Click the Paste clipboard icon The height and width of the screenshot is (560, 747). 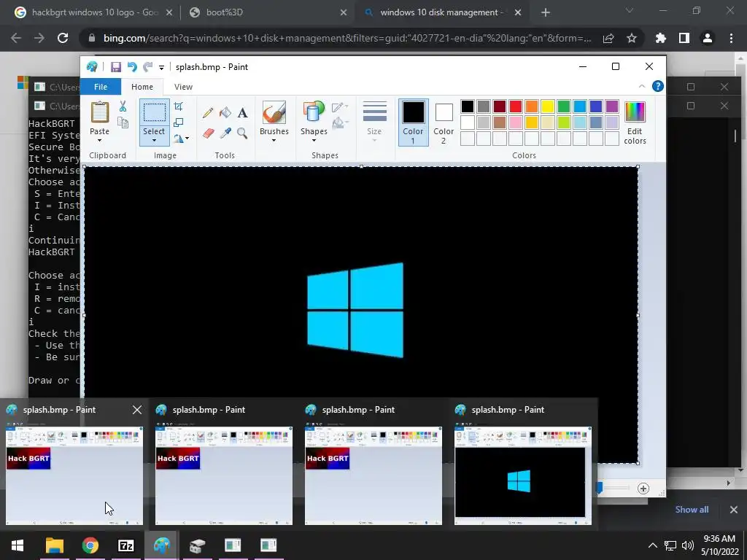click(x=99, y=113)
